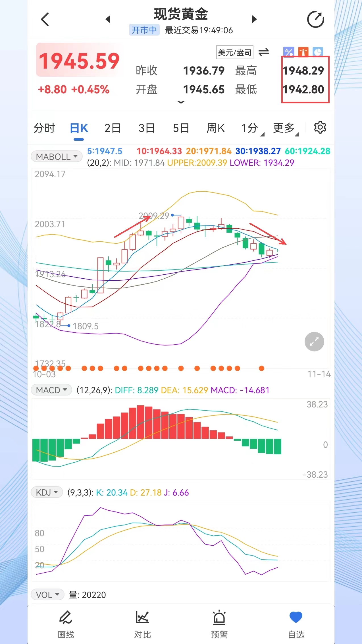This screenshot has width=362, height=644.
Task: Tap the current price 1945.59
Action: tap(79, 61)
